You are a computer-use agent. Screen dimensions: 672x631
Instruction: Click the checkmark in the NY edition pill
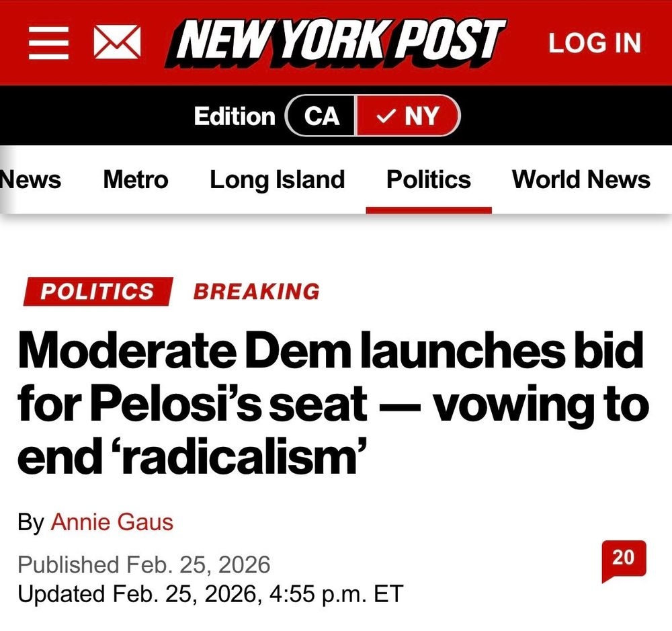386,116
